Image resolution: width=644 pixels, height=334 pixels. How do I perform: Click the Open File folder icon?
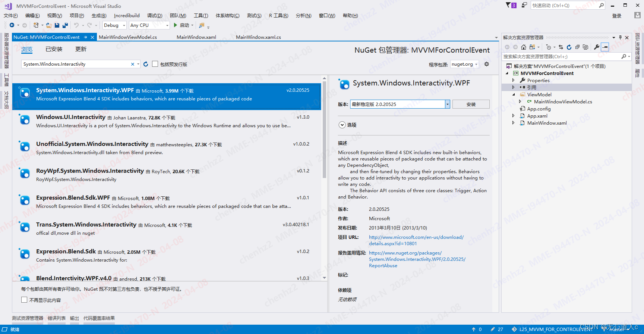[49, 25]
